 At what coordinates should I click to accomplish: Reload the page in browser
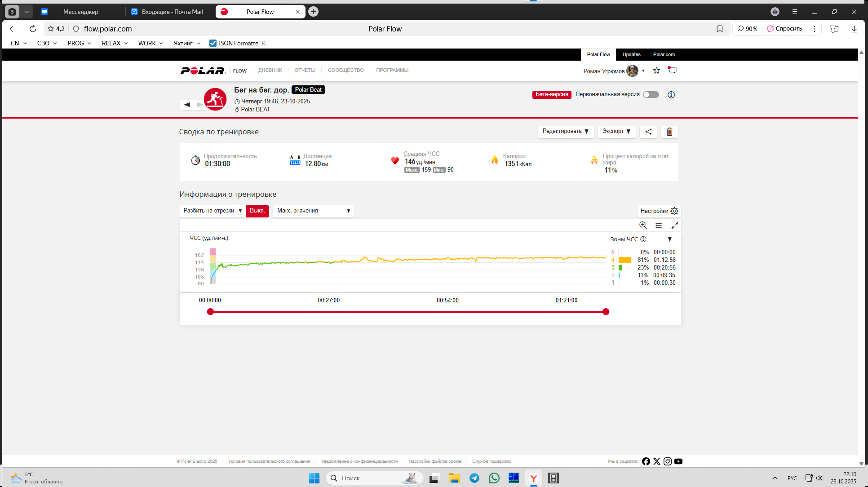(32, 29)
